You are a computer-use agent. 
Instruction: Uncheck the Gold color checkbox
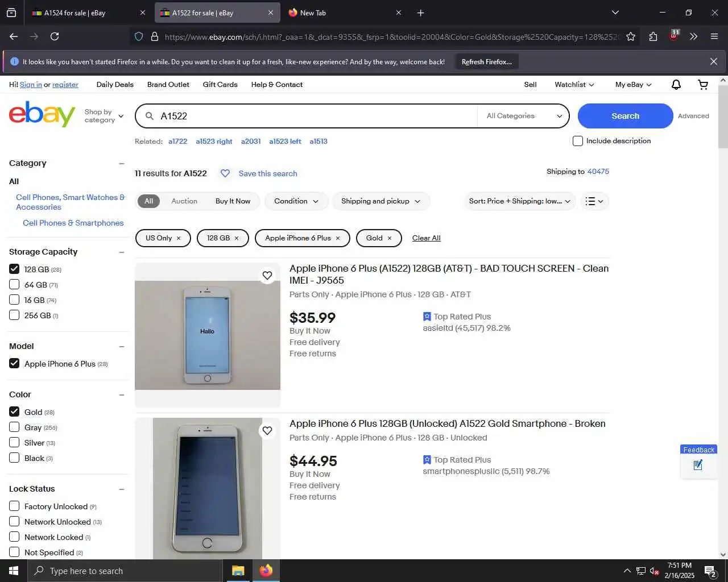click(x=14, y=411)
